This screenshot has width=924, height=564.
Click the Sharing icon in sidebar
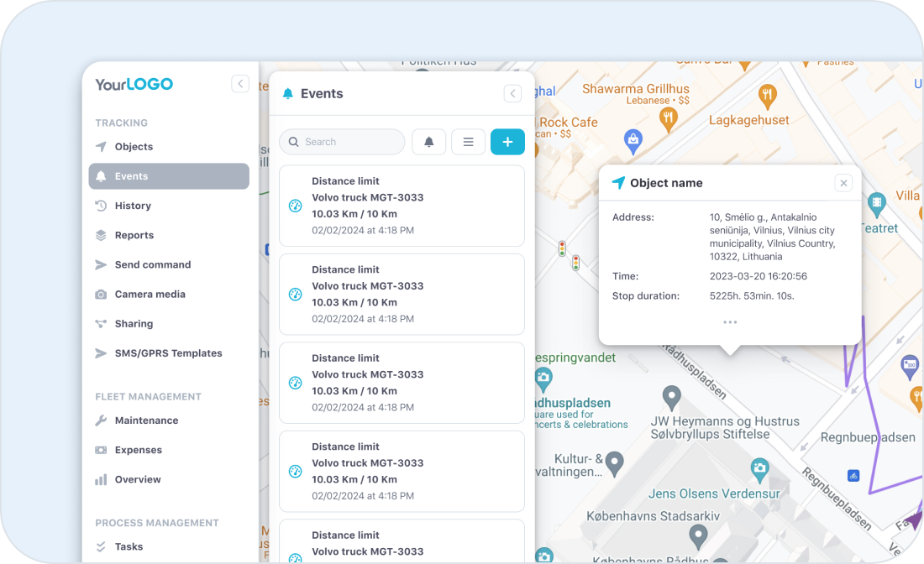(x=101, y=324)
